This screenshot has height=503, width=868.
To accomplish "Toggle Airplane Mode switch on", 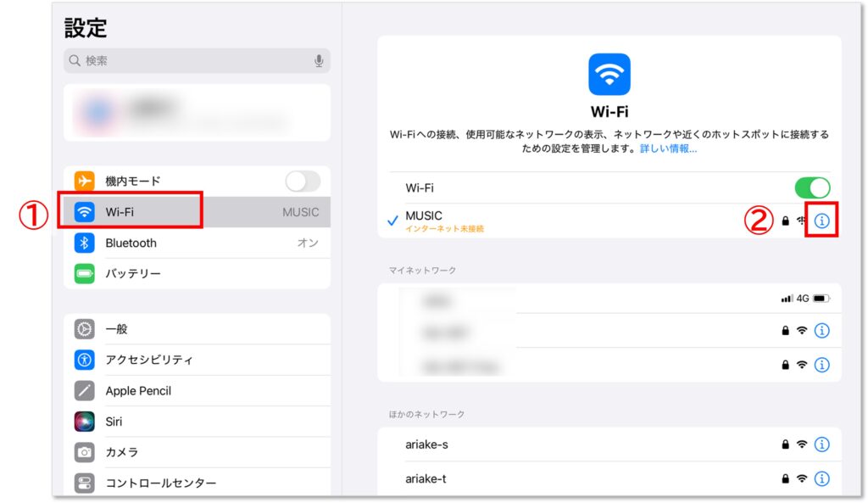I will [303, 181].
